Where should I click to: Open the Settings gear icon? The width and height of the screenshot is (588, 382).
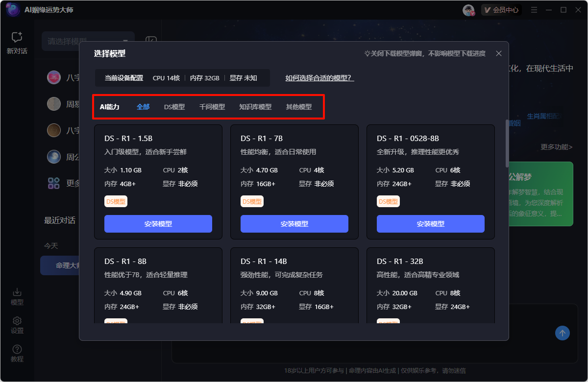[x=17, y=321]
